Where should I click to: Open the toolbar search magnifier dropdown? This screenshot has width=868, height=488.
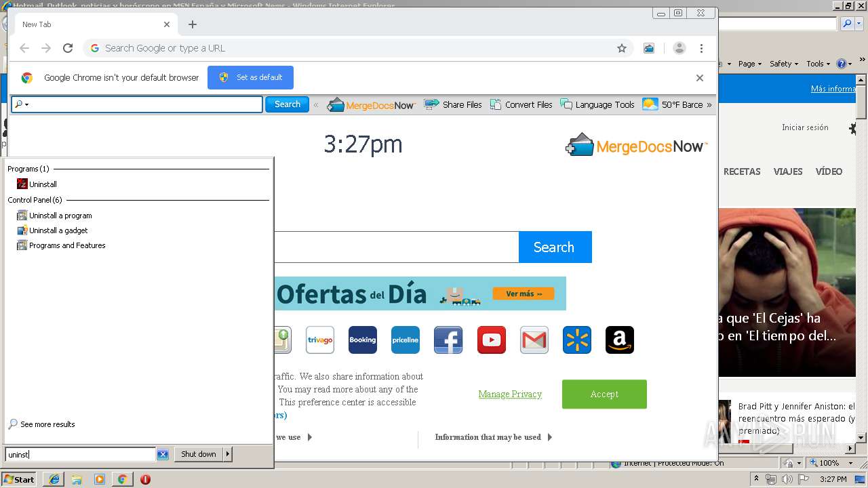22,104
